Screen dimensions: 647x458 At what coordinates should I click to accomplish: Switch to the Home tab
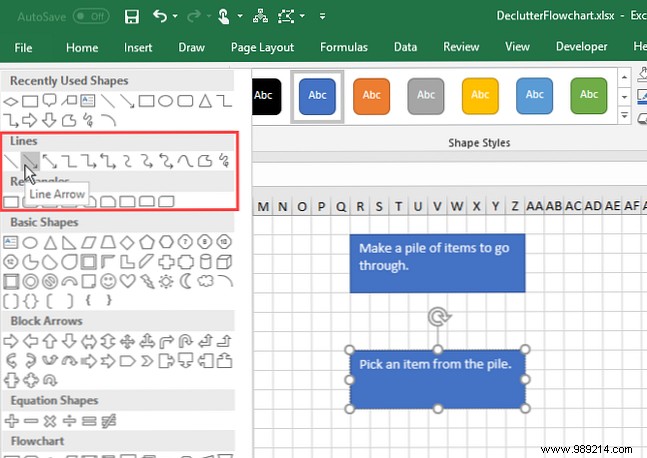tap(82, 48)
